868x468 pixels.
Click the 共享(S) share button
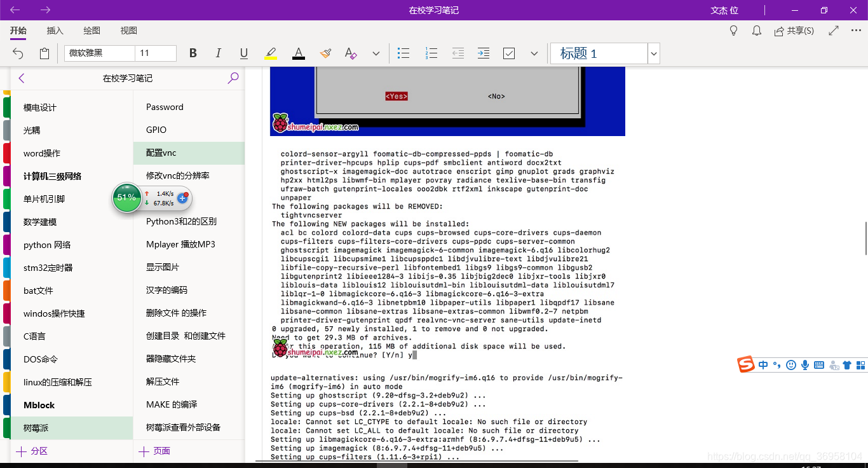(x=794, y=31)
